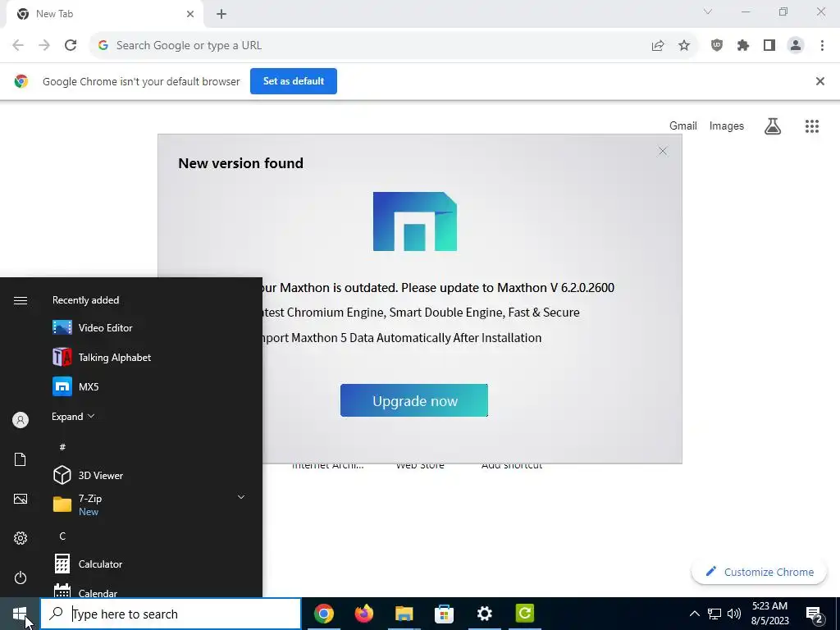Select the New Tab tab

[x=104, y=14]
